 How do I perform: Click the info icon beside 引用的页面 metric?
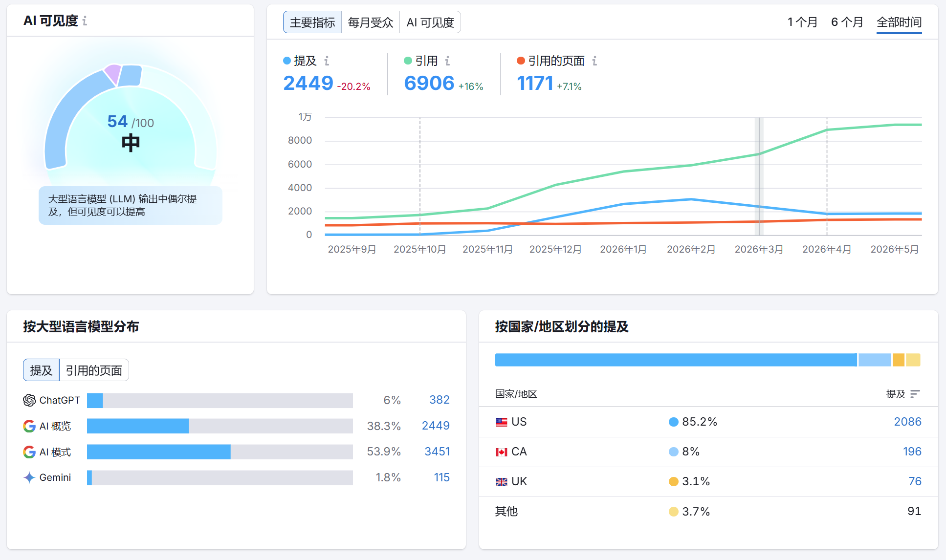[594, 61]
